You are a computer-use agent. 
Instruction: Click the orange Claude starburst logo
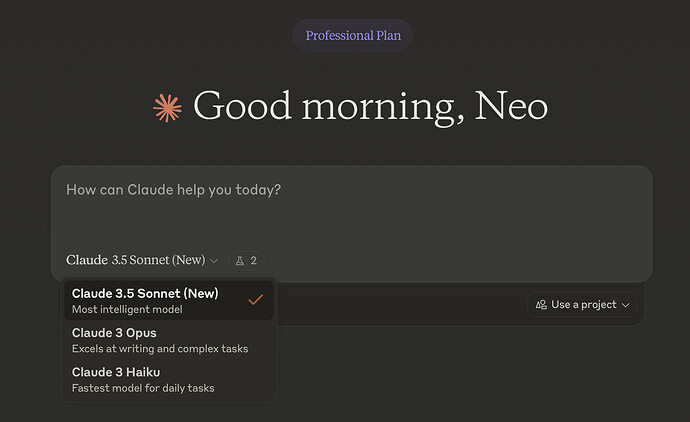(x=167, y=108)
